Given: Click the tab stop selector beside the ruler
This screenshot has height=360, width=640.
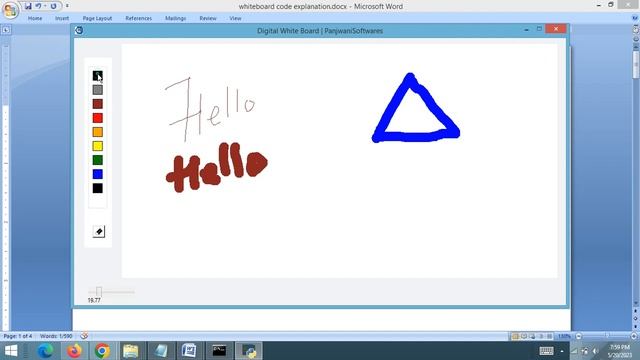Looking at the screenshot, I should click(6, 30).
